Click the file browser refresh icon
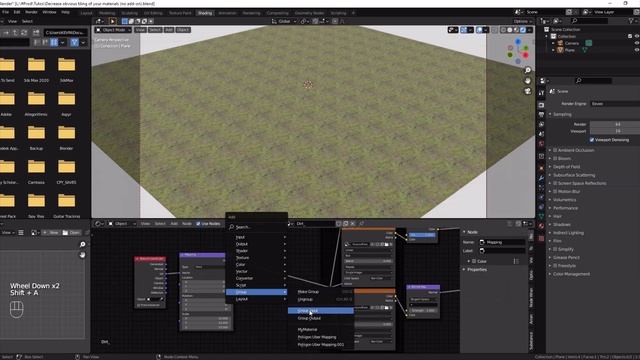Viewport: 640px width, 360px height. tap(24, 32)
